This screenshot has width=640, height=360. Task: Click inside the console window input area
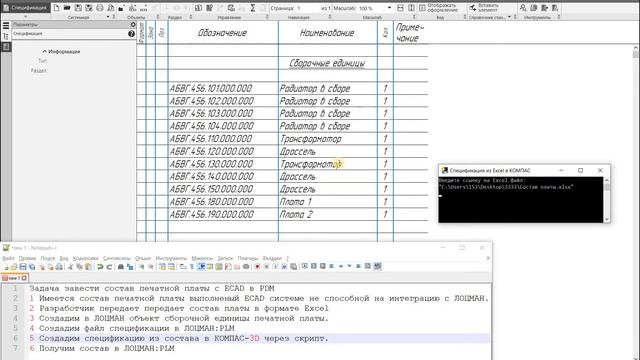click(x=520, y=200)
